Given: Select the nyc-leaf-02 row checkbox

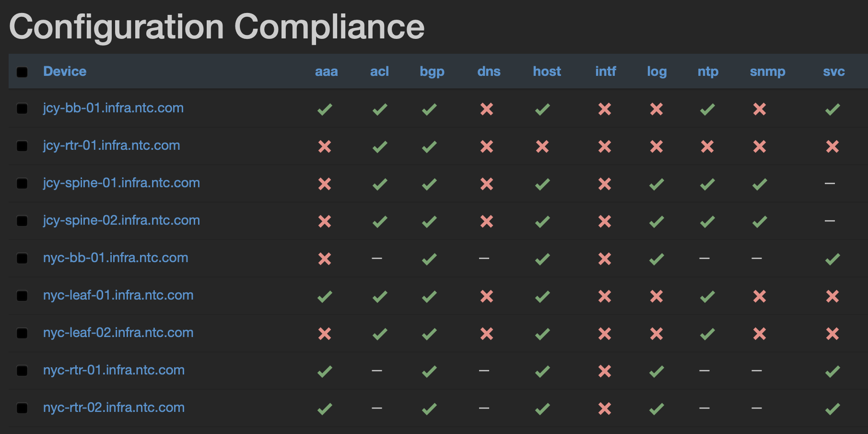Looking at the screenshot, I should coord(22,333).
